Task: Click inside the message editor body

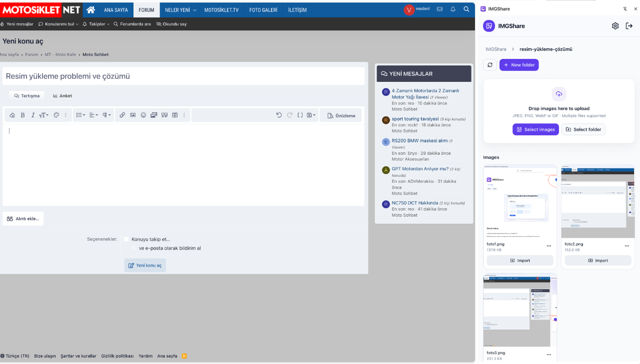Action: (x=183, y=165)
